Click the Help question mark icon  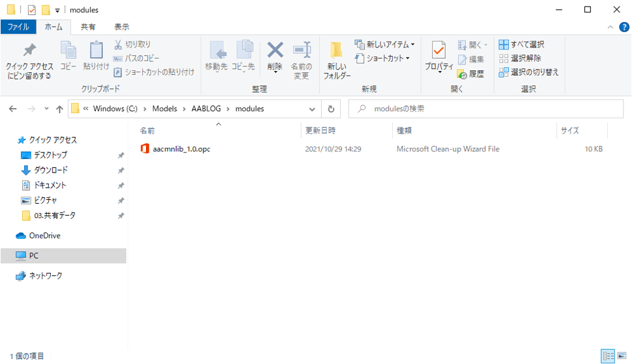coord(624,27)
